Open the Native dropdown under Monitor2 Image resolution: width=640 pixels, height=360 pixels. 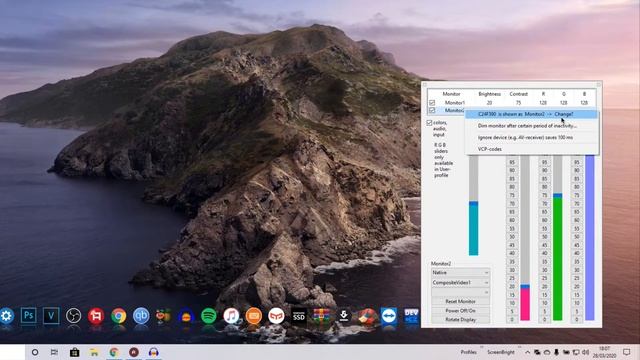[x=460, y=273]
